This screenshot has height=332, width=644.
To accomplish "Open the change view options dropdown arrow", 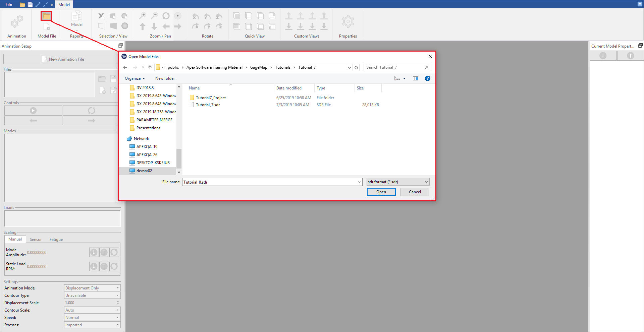I will click(404, 78).
